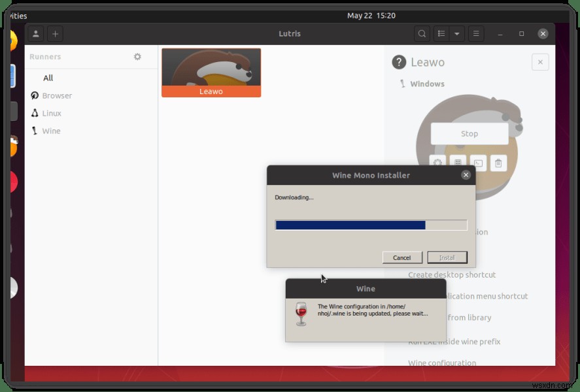Click Create desktop shortcut for Leawo
The width and height of the screenshot is (580, 392).
pyautogui.click(x=451, y=274)
